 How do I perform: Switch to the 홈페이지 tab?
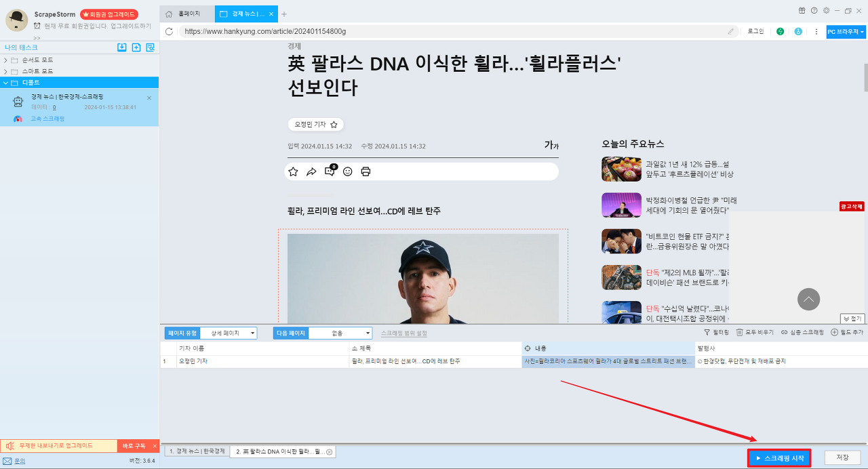point(187,14)
